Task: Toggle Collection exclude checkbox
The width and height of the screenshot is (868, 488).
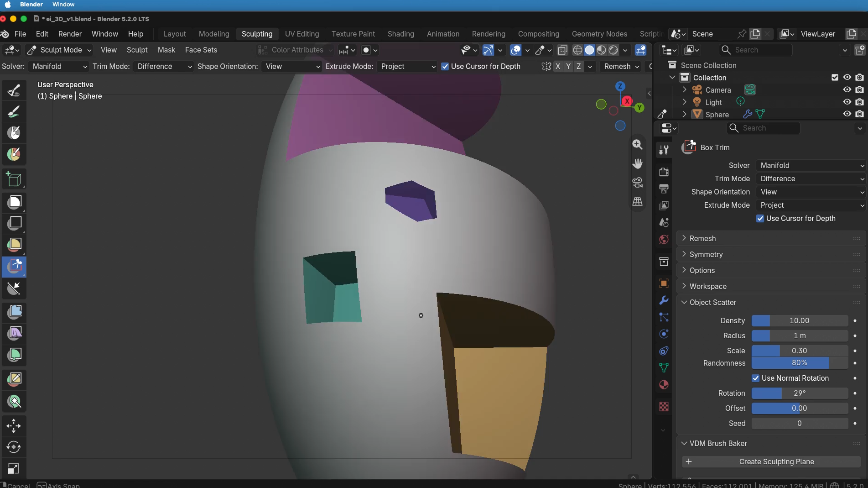Action: 835,78
